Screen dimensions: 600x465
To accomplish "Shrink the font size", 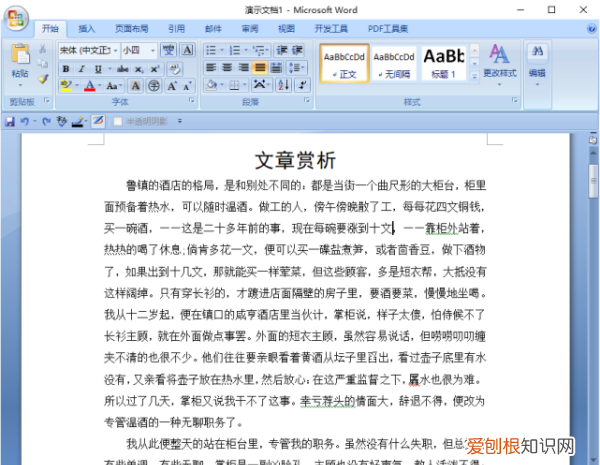I will pos(187,86).
